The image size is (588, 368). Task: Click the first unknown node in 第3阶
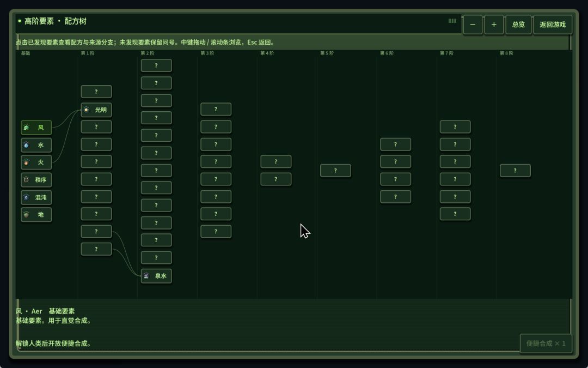click(216, 109)
